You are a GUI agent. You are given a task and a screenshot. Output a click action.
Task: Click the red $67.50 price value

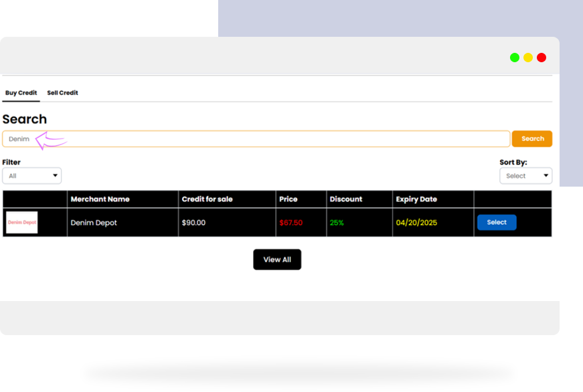click(291, 223)
